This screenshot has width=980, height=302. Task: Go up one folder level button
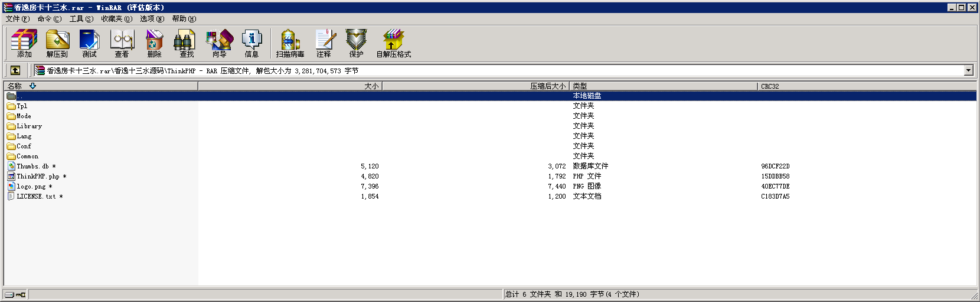15,70
